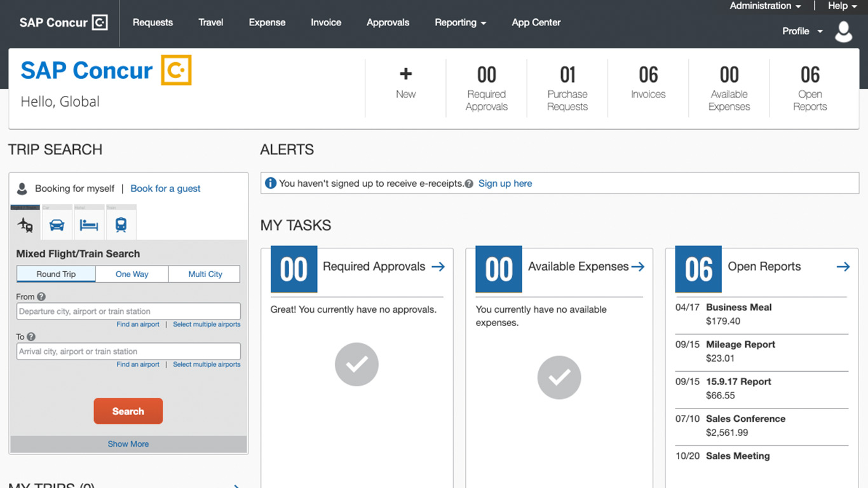Open the Invoice menu

[326, 23]
